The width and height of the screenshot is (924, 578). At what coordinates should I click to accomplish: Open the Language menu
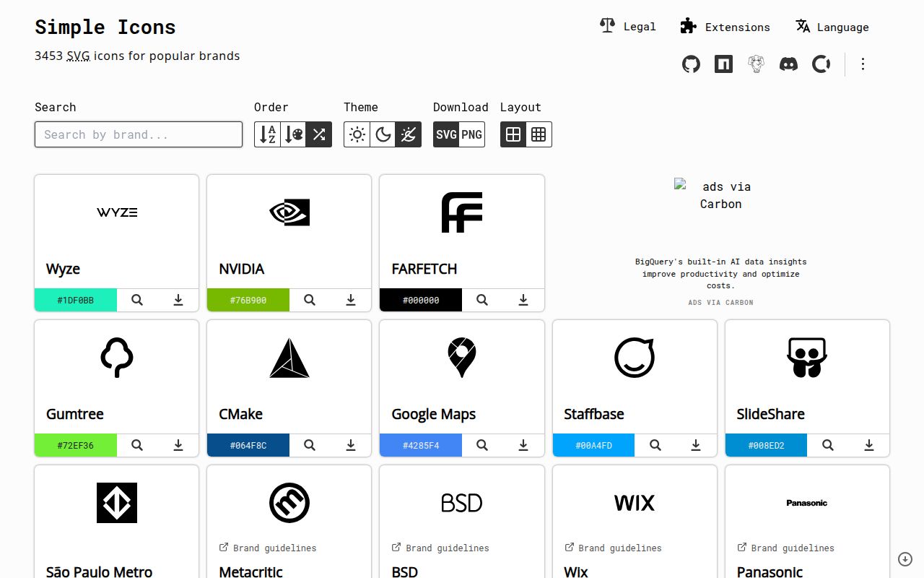pos(832,27)
